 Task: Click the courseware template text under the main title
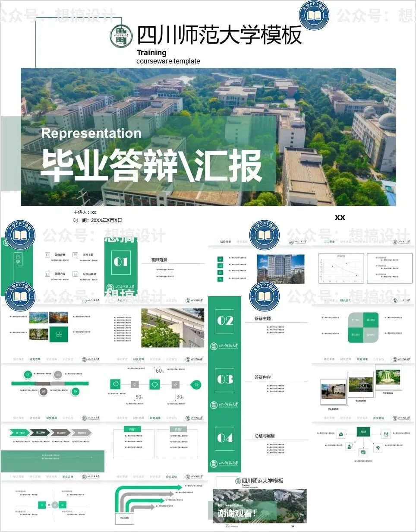(x=168, y=61)
